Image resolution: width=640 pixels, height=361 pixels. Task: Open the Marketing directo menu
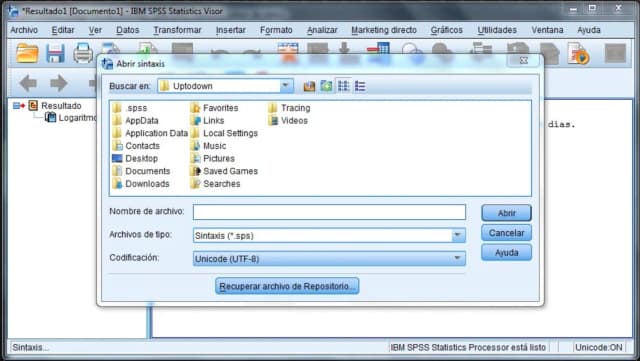point(384,30)
